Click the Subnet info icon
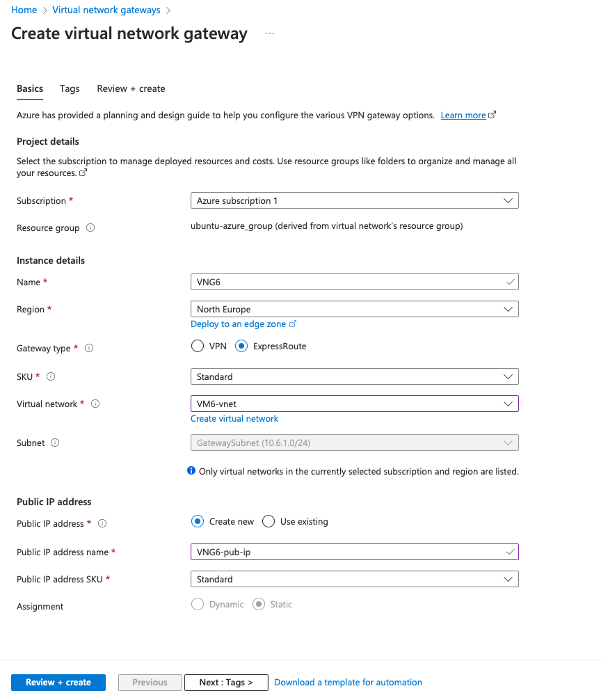 point(55,443)
